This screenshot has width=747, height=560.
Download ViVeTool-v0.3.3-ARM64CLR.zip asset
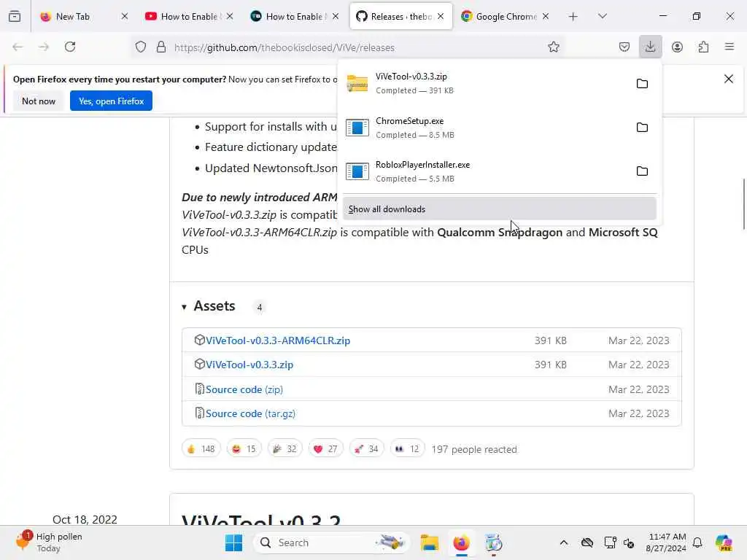[x=278, y=341]
